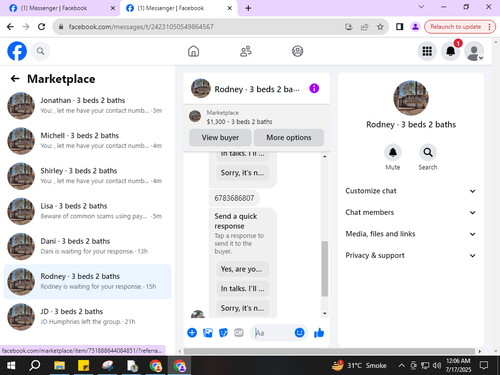The image size is (500, 375).
Task: Open the Facebook search magnifier
Action: pyautogui.click(x=40, y=51)
